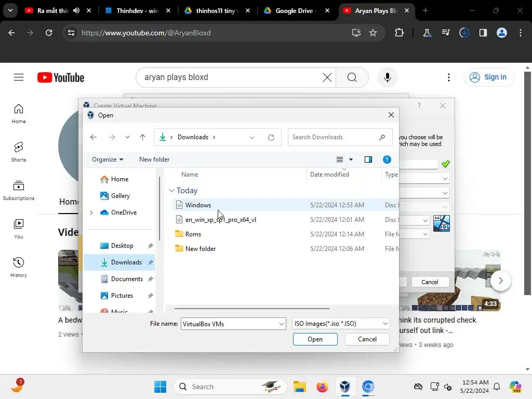Open browser extensions puzzle icon
The width and height of the screenshot is (532, 399).
tap(399, 33)
